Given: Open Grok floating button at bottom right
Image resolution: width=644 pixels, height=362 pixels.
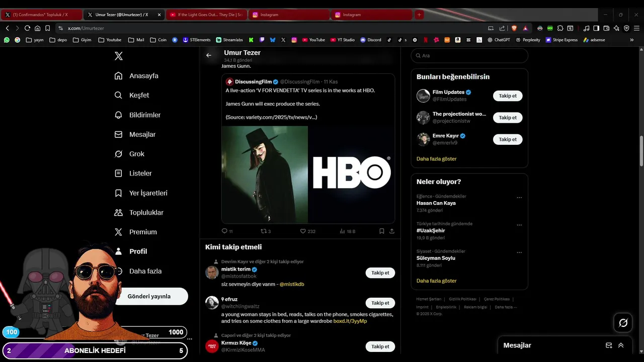Looking at the screenshot, I should click(x=623, y=323).
